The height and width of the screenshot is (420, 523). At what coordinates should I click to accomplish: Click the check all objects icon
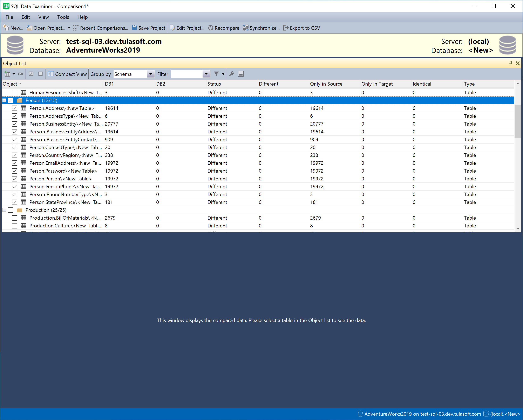31,74
